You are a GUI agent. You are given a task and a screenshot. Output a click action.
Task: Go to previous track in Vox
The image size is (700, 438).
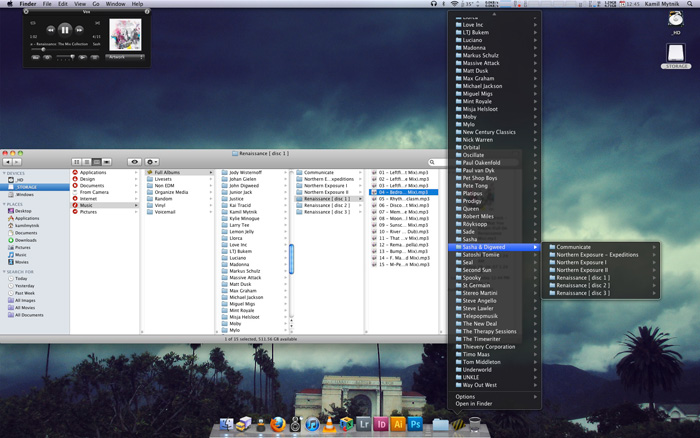(49, 30)
